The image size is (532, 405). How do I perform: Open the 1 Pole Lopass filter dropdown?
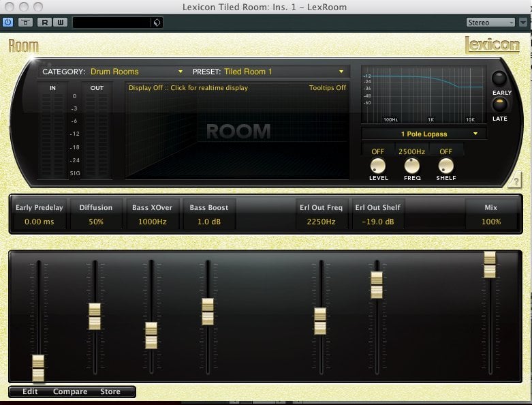point(424,134)
